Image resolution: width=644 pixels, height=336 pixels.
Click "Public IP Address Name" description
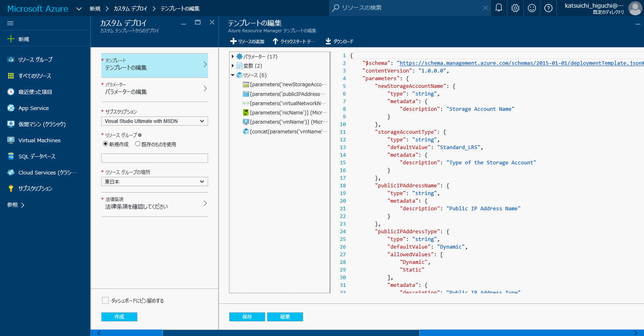click(x=484, y=209)
